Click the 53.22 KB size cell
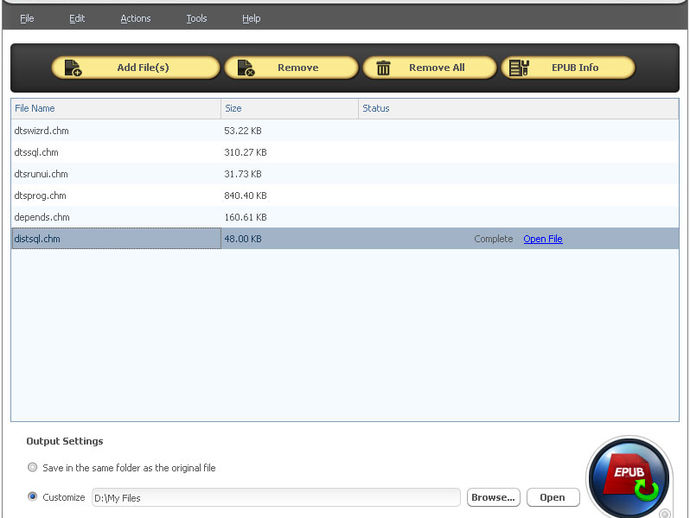Screen dimensions: 690x518 click(243, 131)
